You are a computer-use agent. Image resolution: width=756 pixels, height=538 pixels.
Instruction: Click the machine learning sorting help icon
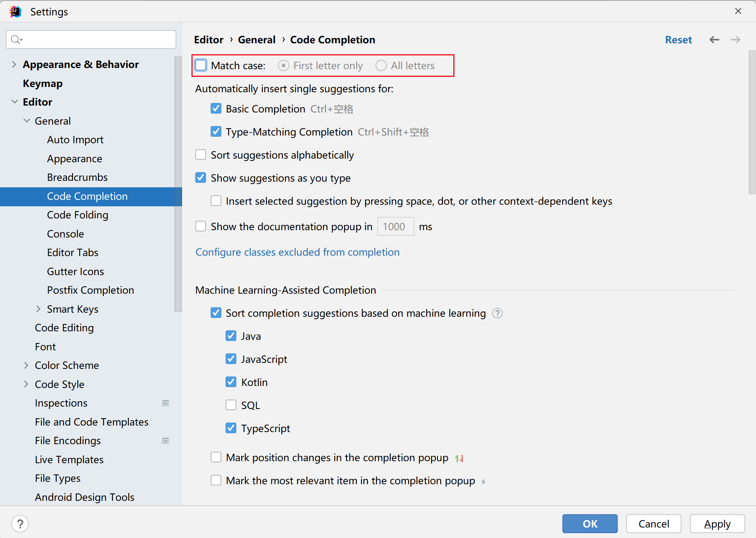497,313
